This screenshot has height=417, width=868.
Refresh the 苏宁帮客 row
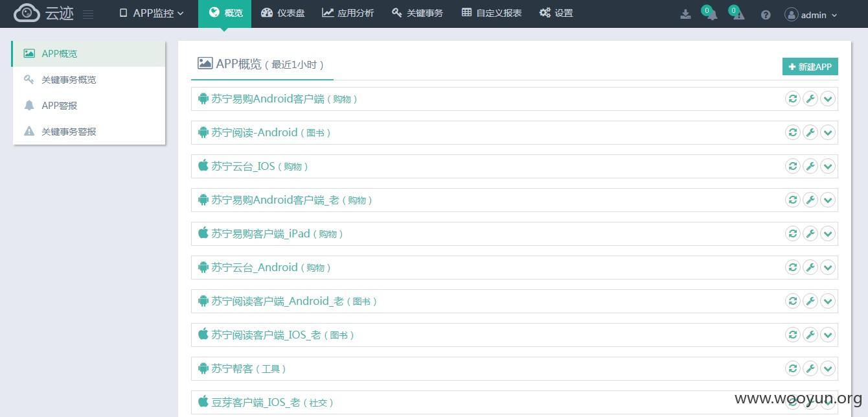coord(792,368)
